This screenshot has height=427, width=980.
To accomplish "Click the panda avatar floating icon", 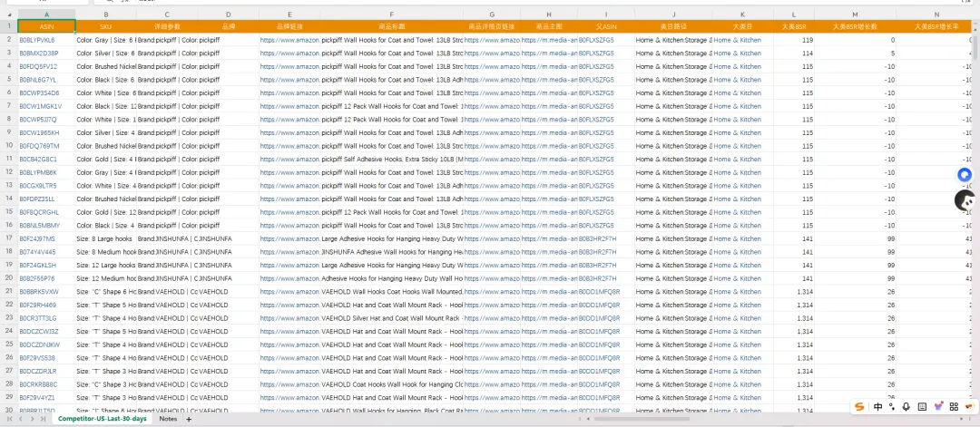I will [965, 199].
